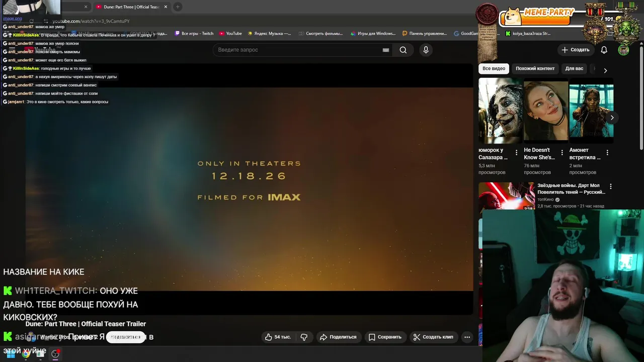Open Windows Start menu
644x362 pixels.
coord(11,353)
